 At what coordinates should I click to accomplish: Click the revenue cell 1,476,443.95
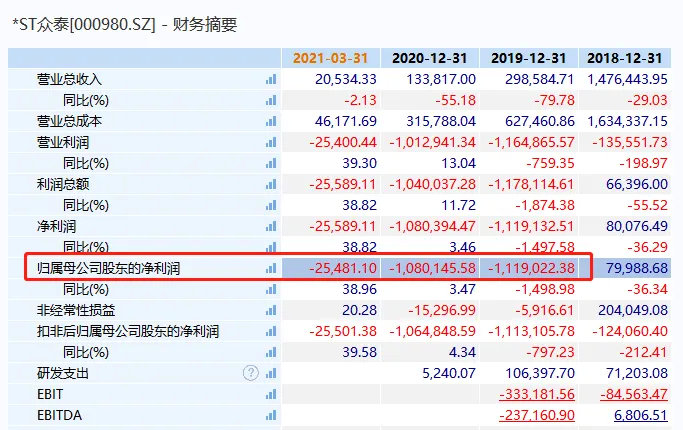tap(628, 79)
